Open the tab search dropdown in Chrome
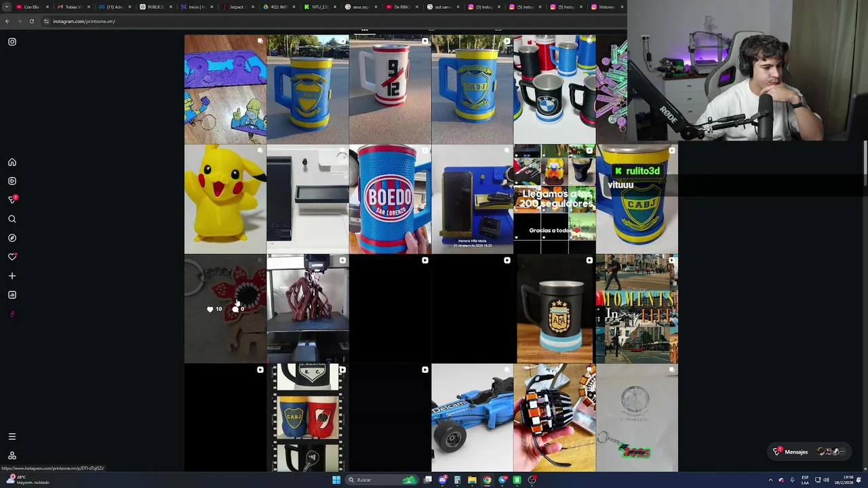The image size is (868, 488). 7,7
